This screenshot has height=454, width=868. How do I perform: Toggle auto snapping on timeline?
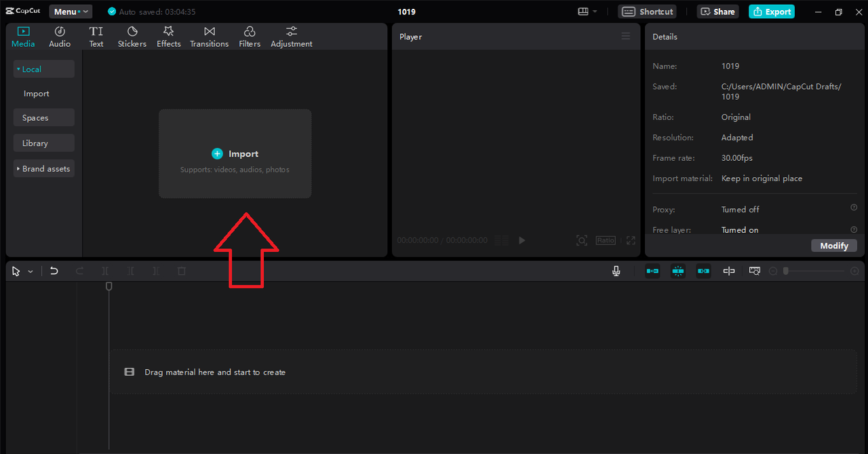click(x=678, y=271)
